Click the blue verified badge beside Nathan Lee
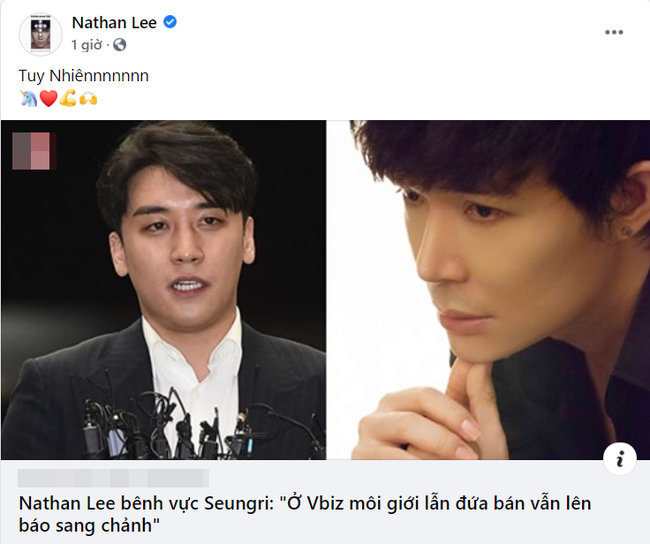Screen dimensions: 650x544 pyautogui.click(x=170, y=22)
